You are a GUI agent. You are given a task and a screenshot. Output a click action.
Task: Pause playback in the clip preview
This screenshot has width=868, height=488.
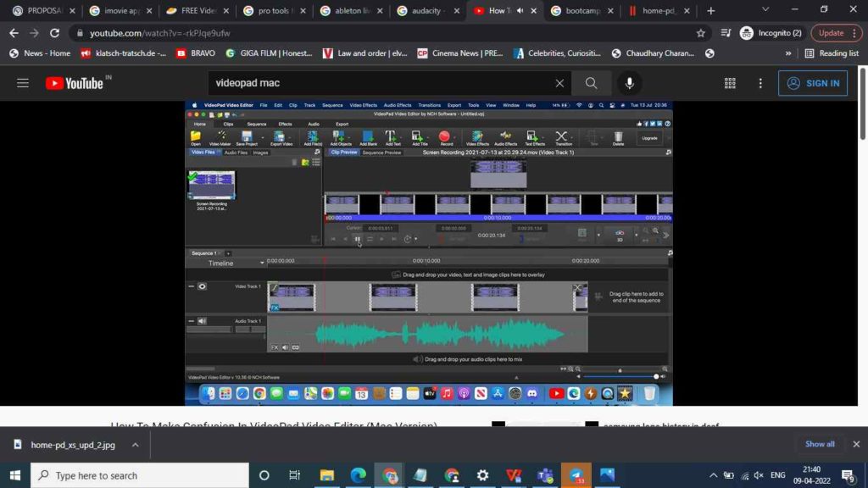[x=358, y=239]
